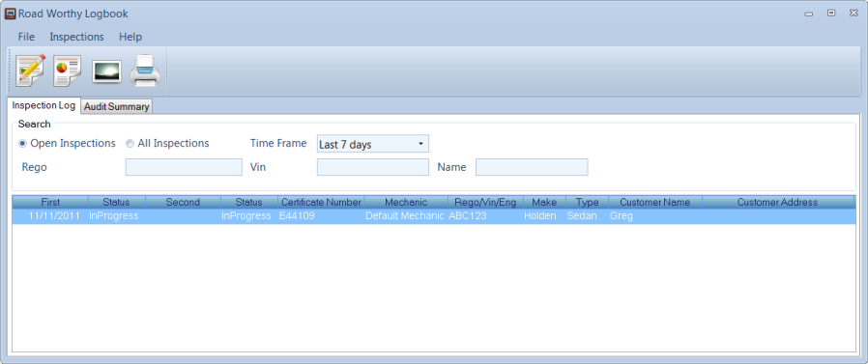Sort by the Second column header
Viewport: 868px width, 364px height.
click(183, 202)
